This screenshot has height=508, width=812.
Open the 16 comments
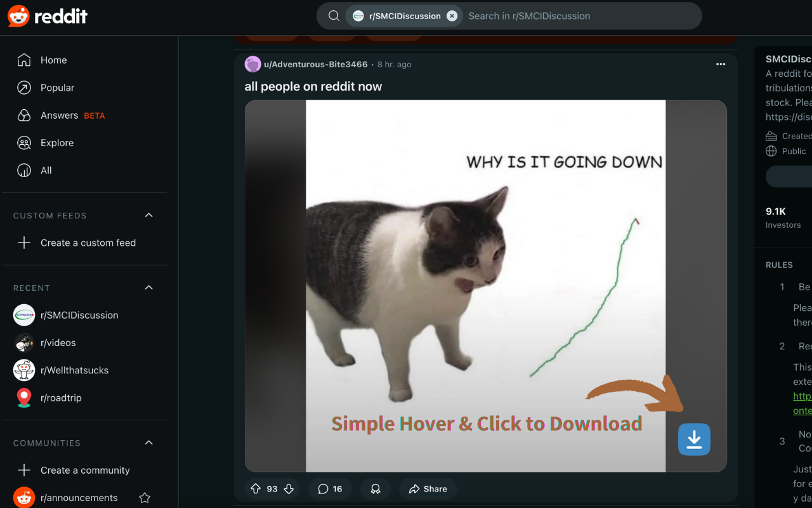tap(331, 489)
